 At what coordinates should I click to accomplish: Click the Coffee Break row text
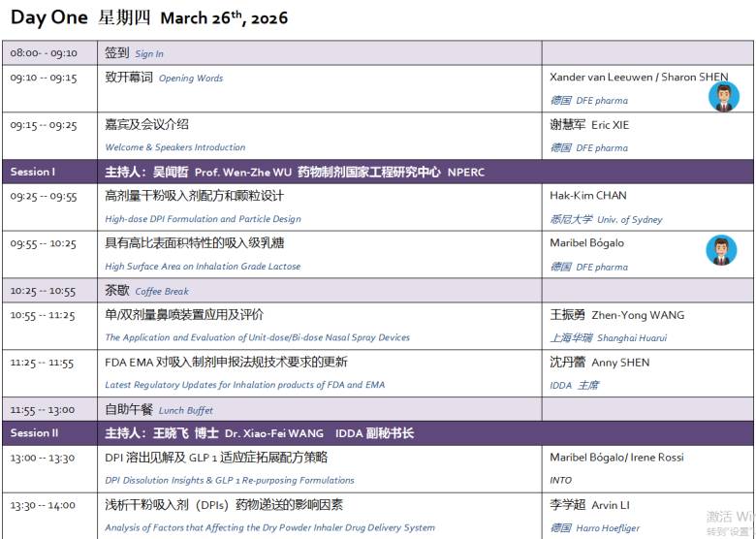(x=162, y=292)
